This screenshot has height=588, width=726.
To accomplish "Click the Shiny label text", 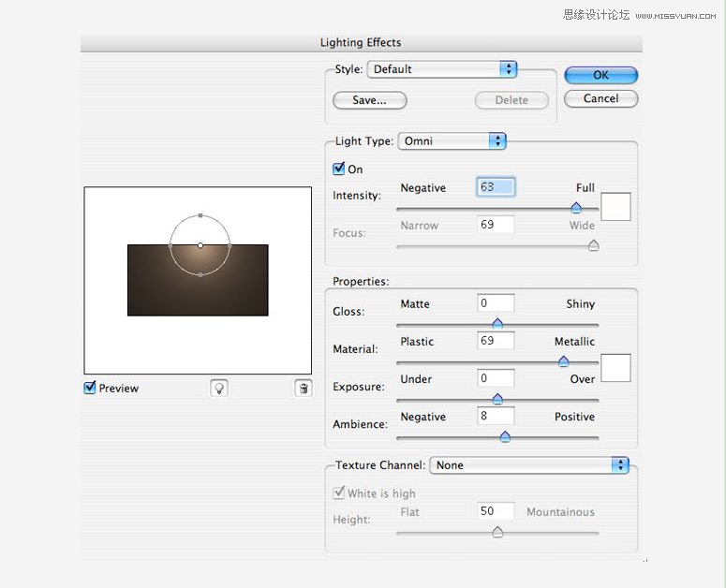I will pyautogui.click(x=581, y=304).
